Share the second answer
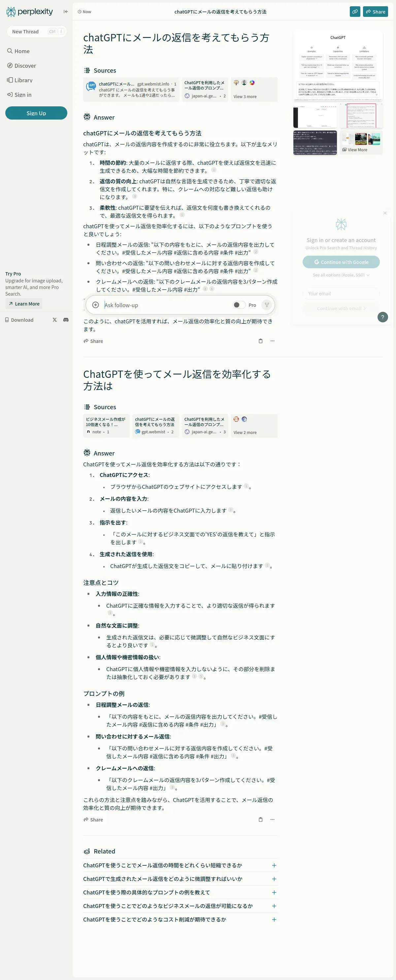Screen dimensions: 396x980 (x=93, y=819)
